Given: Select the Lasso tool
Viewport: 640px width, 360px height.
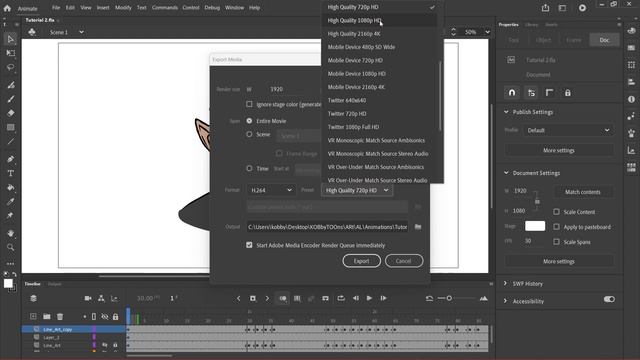Looking at the screenshot, I should coord(11,67).
